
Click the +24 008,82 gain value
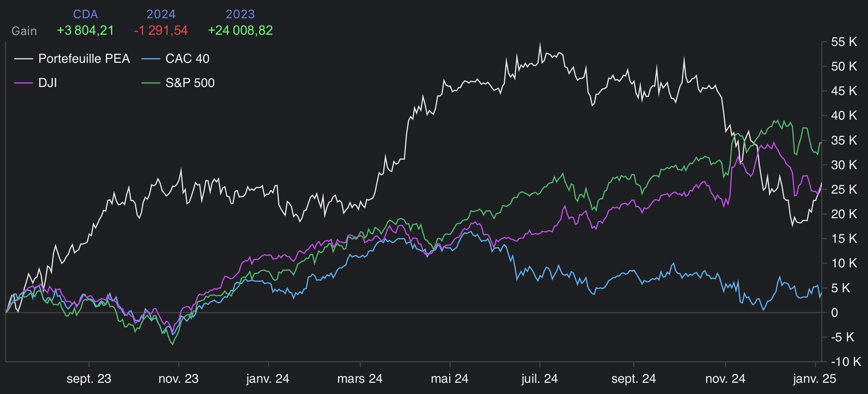[240, 31]
